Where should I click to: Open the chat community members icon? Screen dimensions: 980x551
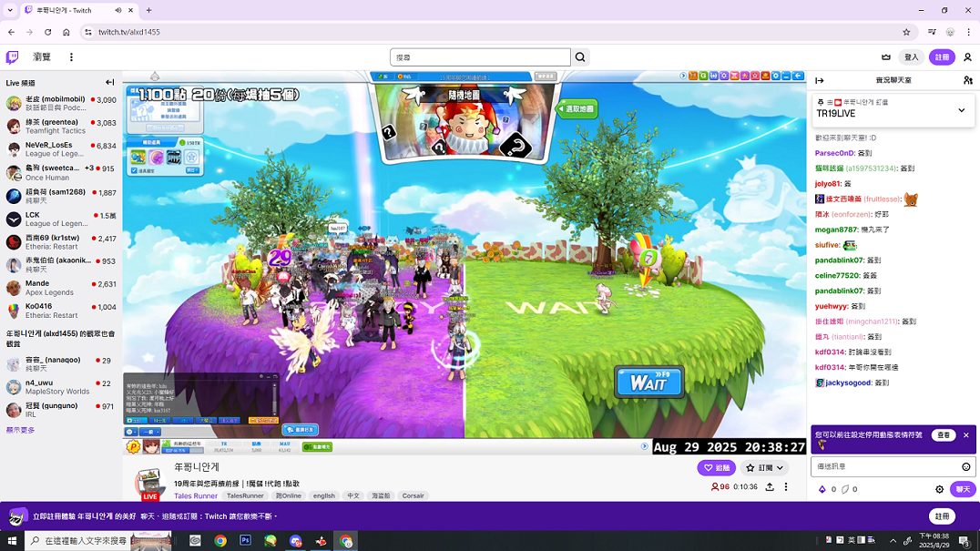pos(967,80)
